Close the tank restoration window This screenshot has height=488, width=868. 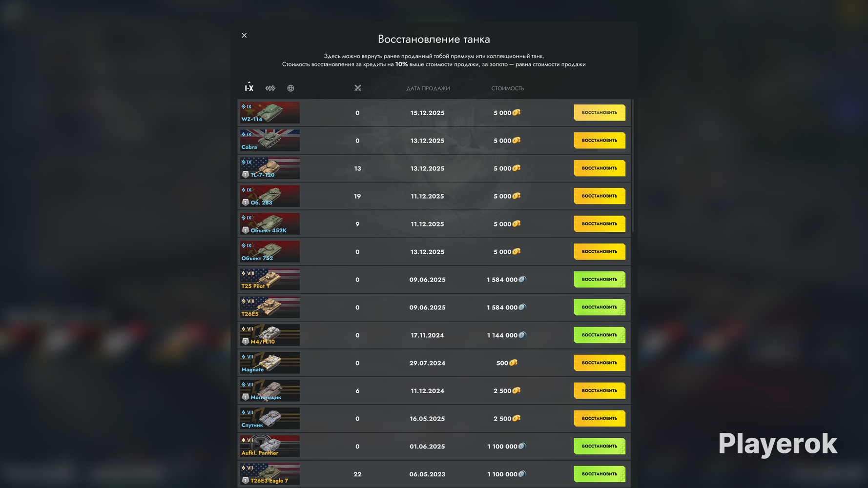click(244, 35)
